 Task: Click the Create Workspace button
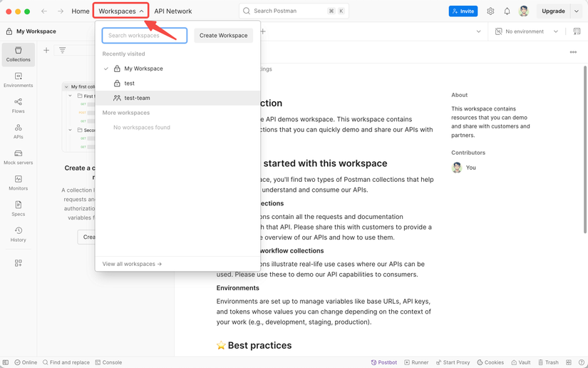[x=224, y=36]
